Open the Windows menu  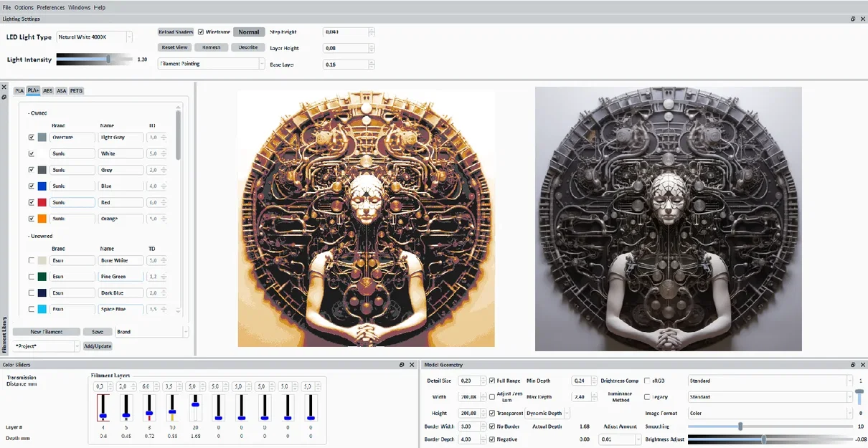pyautogui.click(x=80, y=7)
